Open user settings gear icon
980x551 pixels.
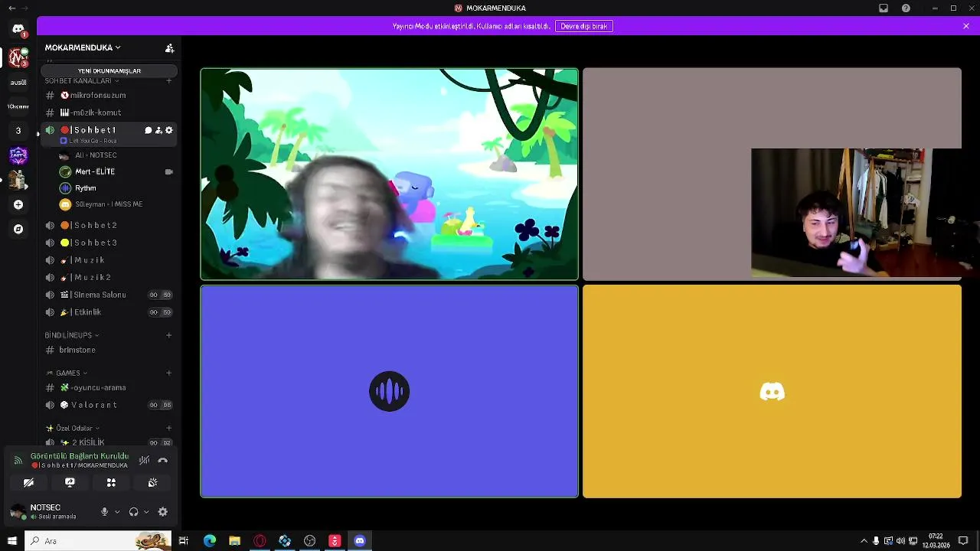point(162,512)
